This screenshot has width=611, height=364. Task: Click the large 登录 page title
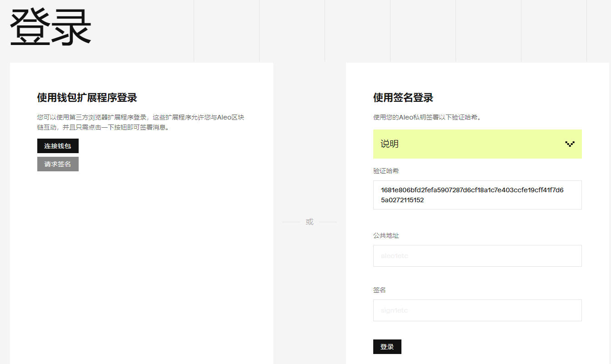(50, 27)
